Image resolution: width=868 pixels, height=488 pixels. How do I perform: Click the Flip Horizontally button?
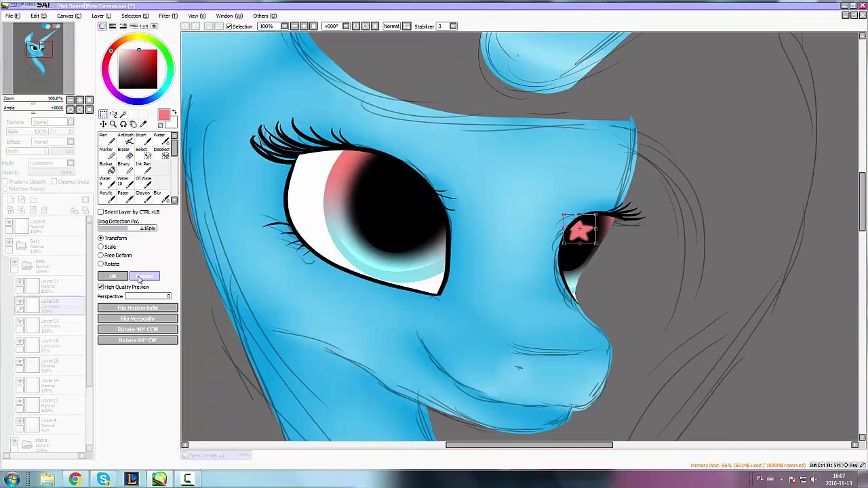point(138,308)
